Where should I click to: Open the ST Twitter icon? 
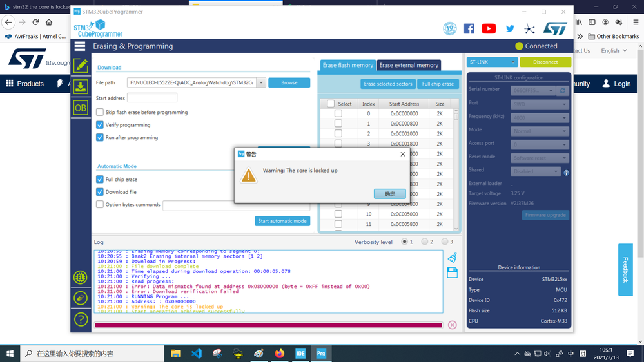(x=510, y=28)
